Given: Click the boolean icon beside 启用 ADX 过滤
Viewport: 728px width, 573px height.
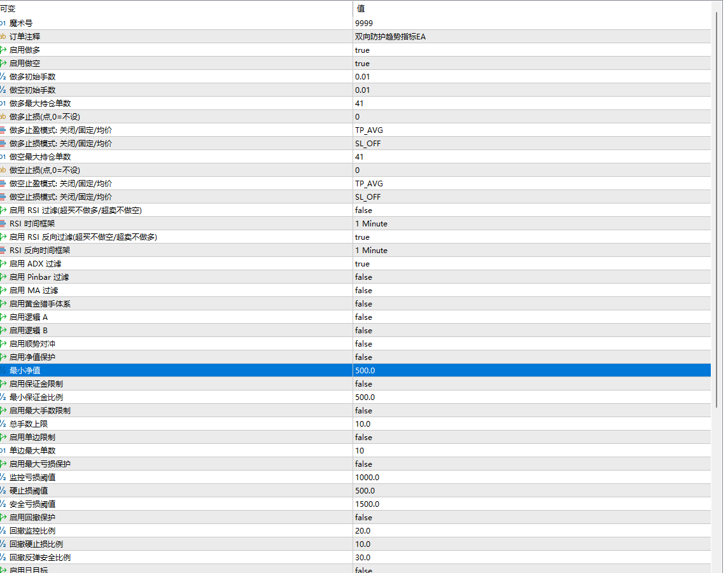Looking at the screenshot, I should [3, 264].
